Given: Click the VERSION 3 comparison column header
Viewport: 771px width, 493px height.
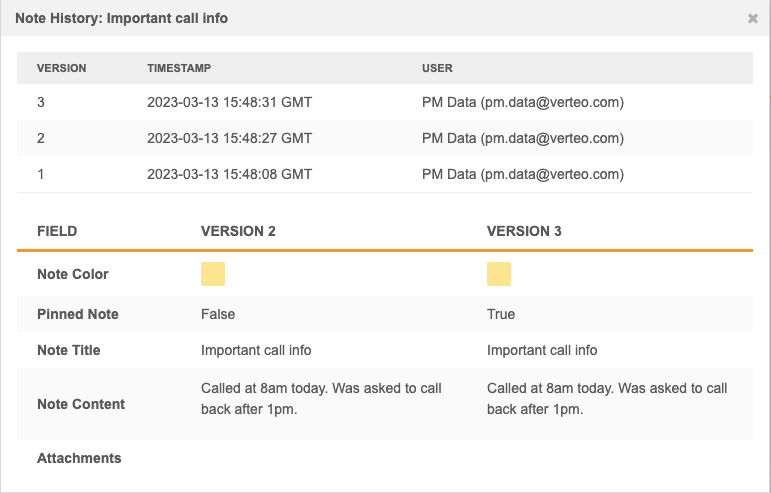Looking at the screenshot, I should [x=524, y=231].
